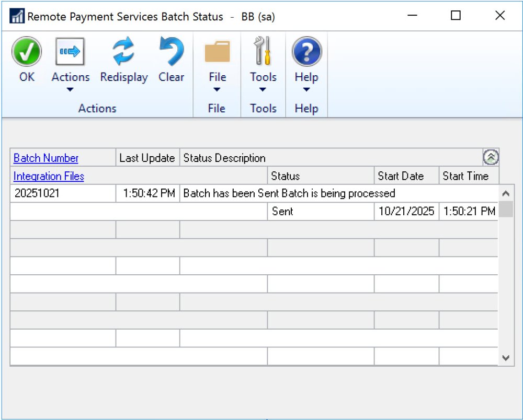This screenshot has width=523, height=420.
Task: Click the Clear undo arrow icon
Action: click(171, 52)
